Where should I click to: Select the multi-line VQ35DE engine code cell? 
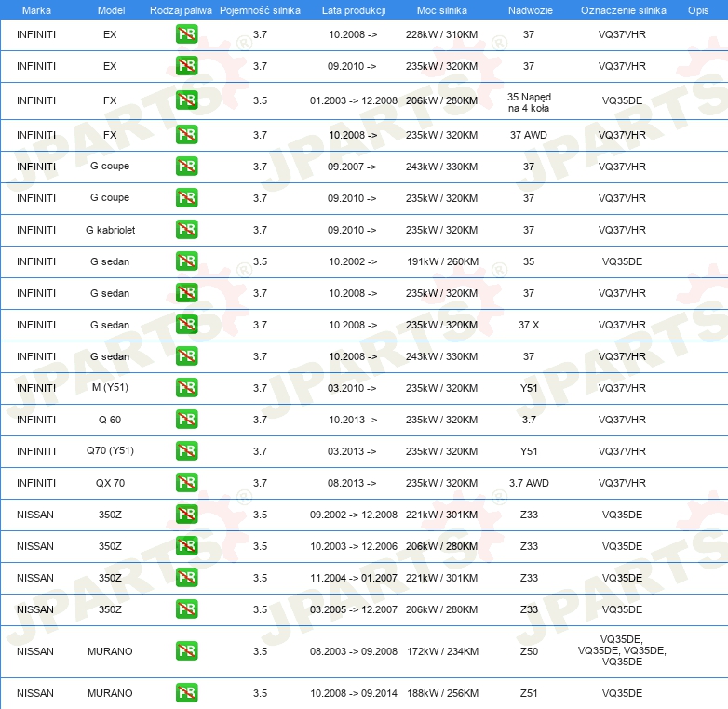click(x=622, y=650)
